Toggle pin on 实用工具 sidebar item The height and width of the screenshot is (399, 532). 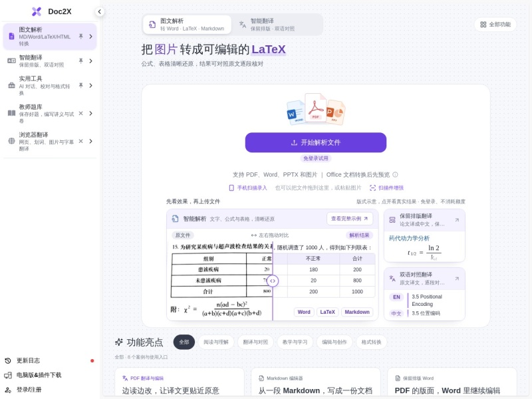80,85
